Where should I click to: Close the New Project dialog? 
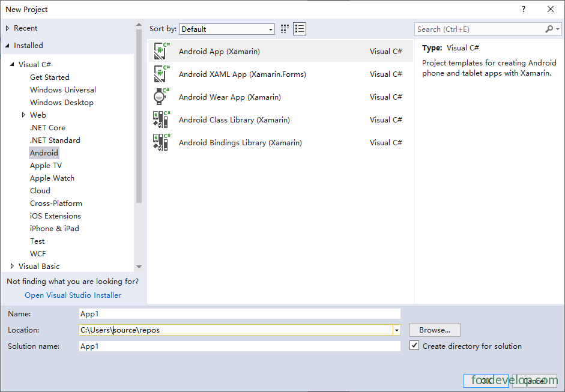[x=551, y=10]
